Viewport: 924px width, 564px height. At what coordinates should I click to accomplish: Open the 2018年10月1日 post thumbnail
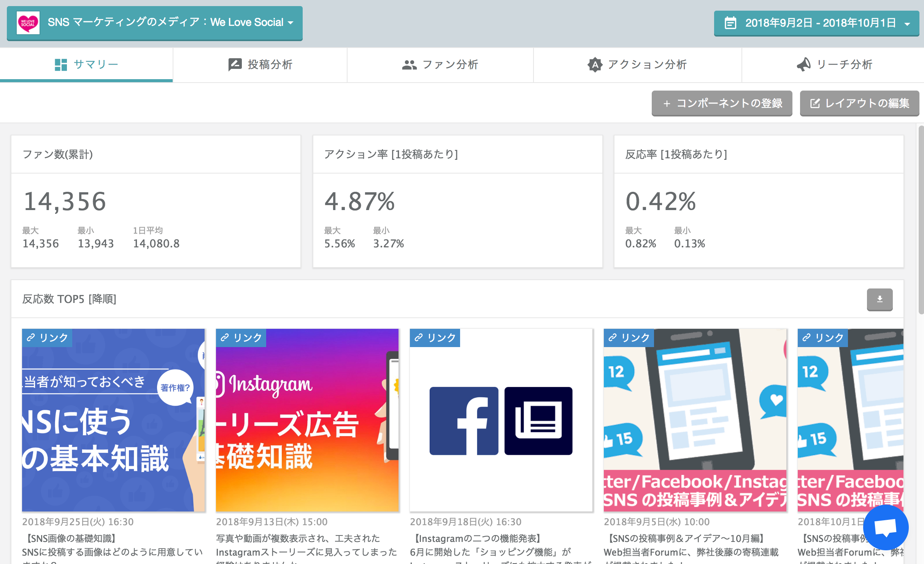click(851, 420)
